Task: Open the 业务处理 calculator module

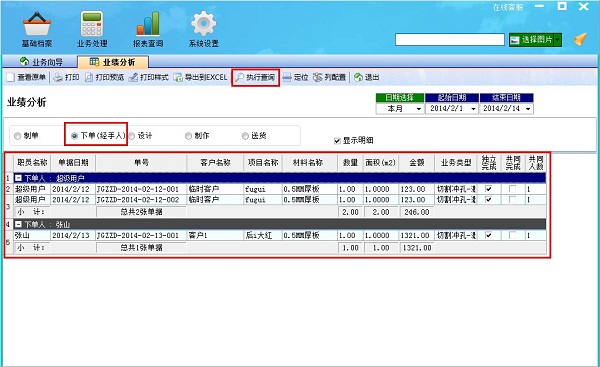Action: pos(92,29)
